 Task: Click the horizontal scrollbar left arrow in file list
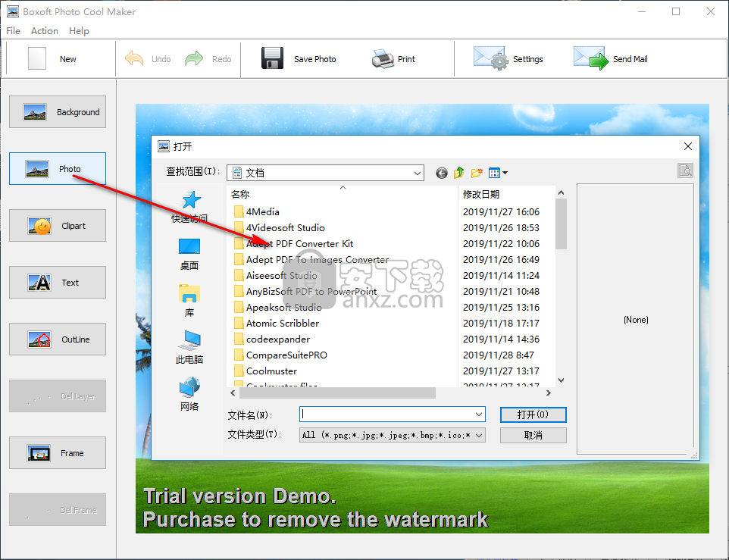(233, 393)
